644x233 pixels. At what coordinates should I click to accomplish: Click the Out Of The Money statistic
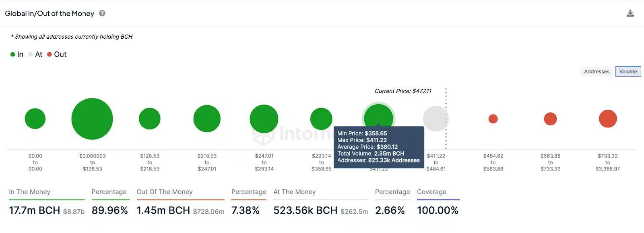(x=163, y=210)
